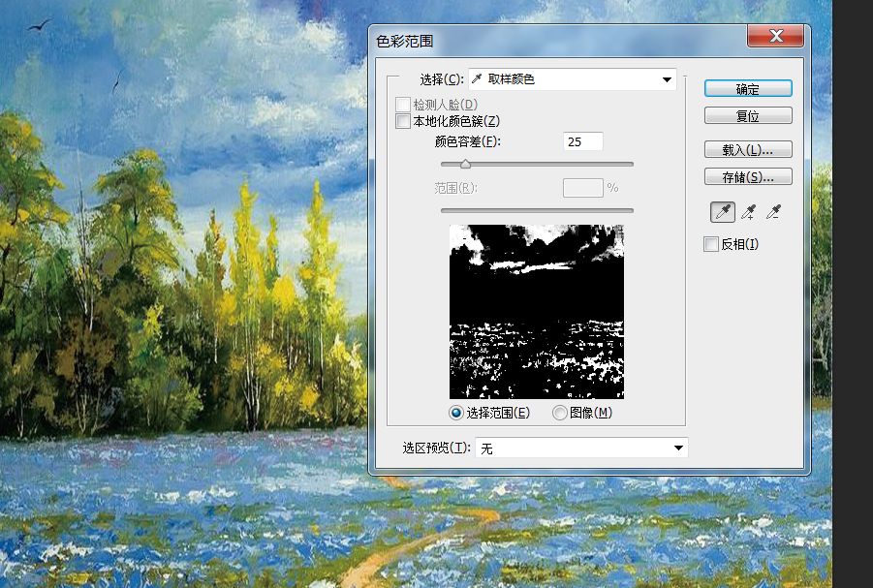The width and height of the screenshot is (873, 588).
Task: Click the 复位 reset button
Action: point(748,116)
